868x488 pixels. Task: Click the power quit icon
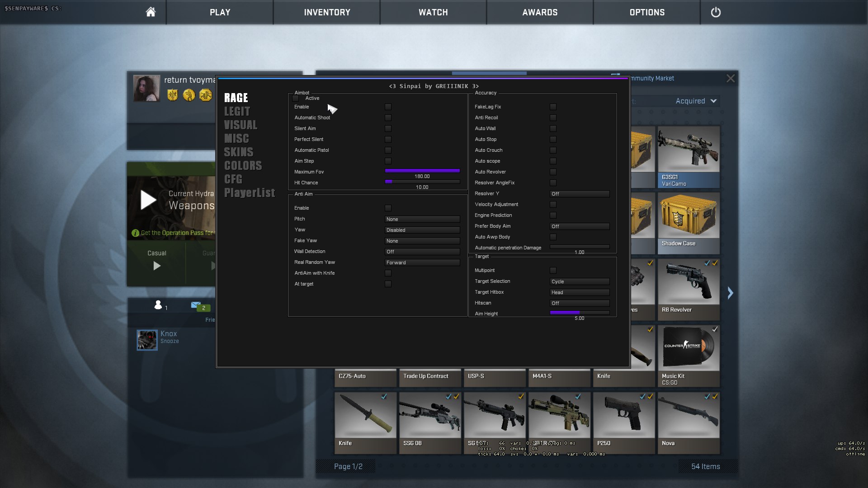click(x=716, y=12)
